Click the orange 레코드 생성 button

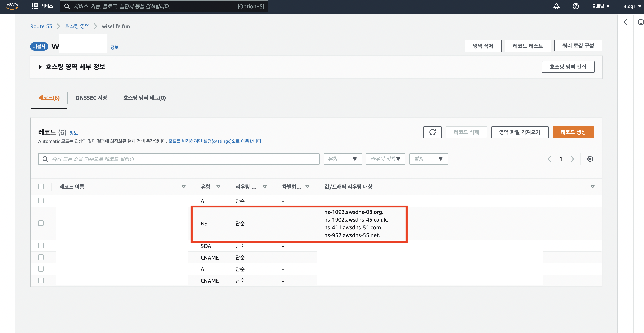coord(573,132)
